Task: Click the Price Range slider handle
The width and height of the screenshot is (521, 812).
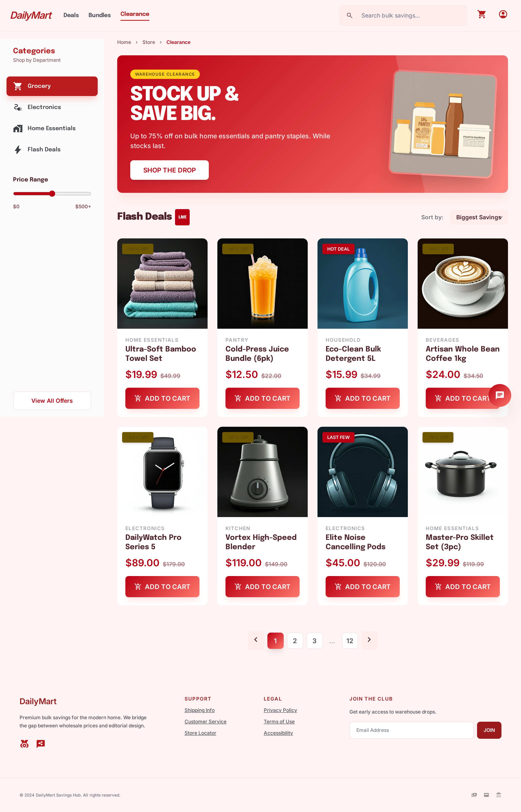Action: click(52, 194)
